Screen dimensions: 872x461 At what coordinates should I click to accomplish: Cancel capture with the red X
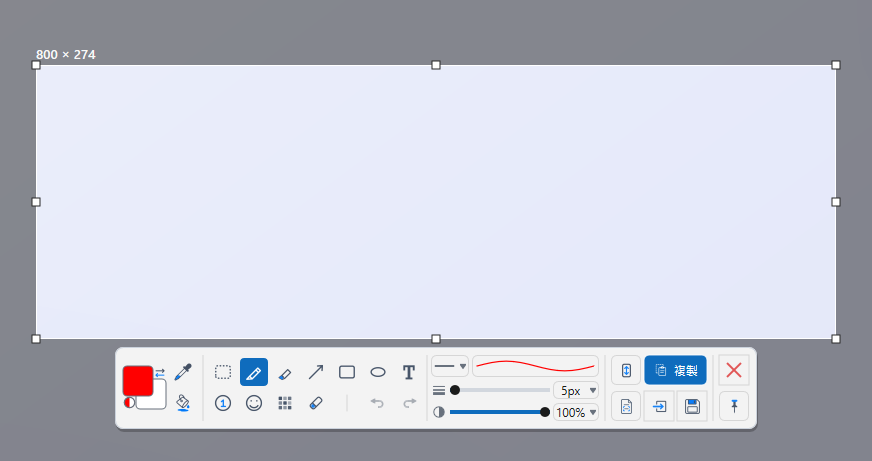tap(734, 370)
